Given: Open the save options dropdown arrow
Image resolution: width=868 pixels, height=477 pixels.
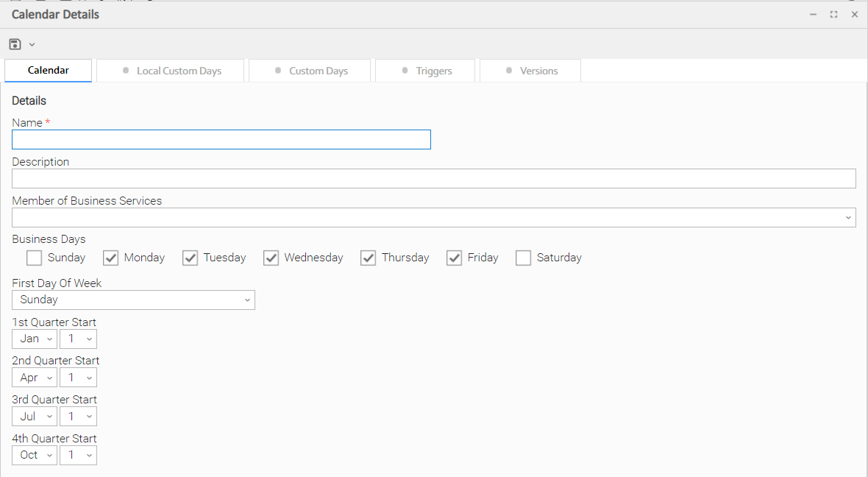Looking at the screenshot, I should 32,45.
